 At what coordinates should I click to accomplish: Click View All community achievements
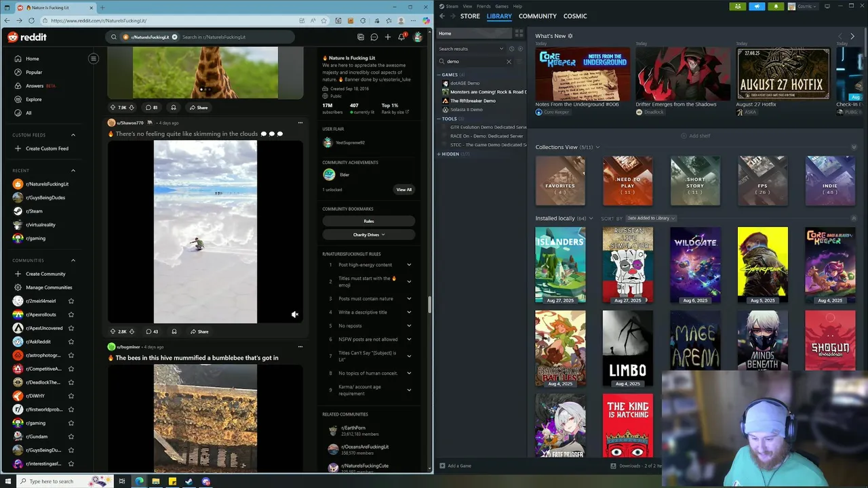point(404,190)
